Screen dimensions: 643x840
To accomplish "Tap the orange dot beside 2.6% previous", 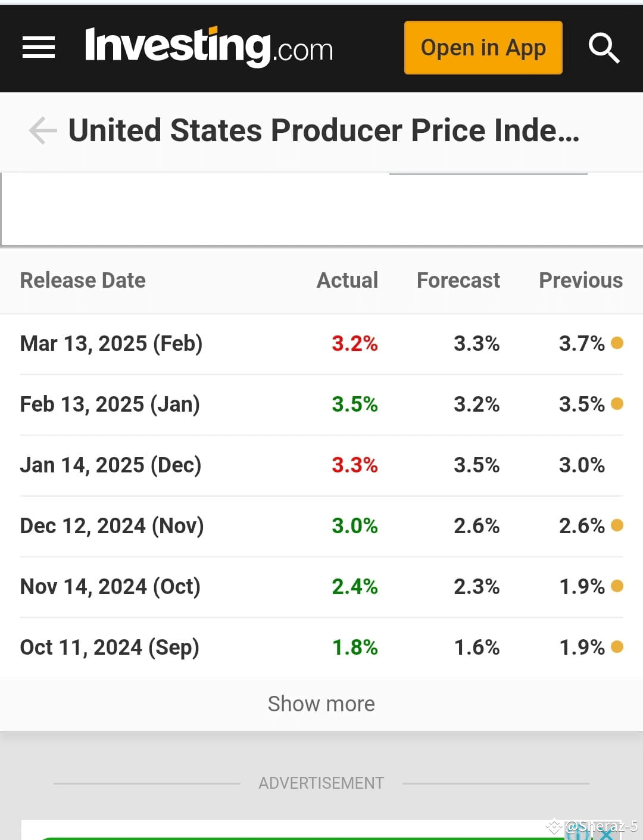I will coord(617,525).
